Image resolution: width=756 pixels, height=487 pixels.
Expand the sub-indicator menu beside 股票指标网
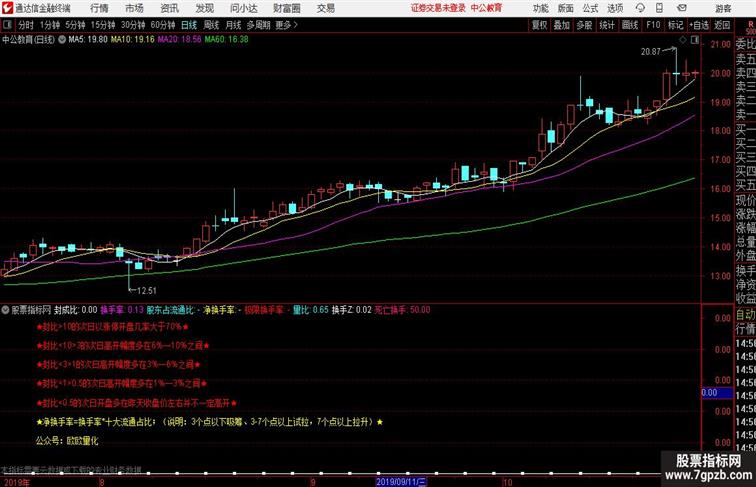point(5,310)
